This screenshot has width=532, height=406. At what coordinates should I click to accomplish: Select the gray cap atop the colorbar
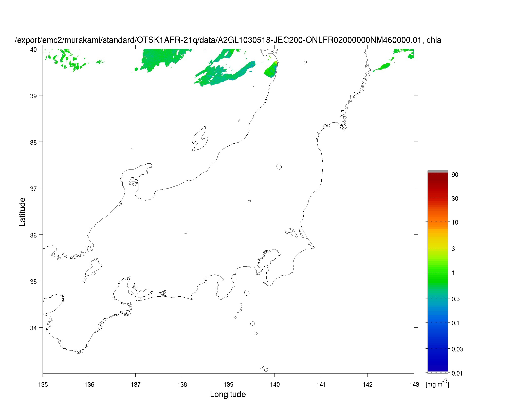coord(438,172)
